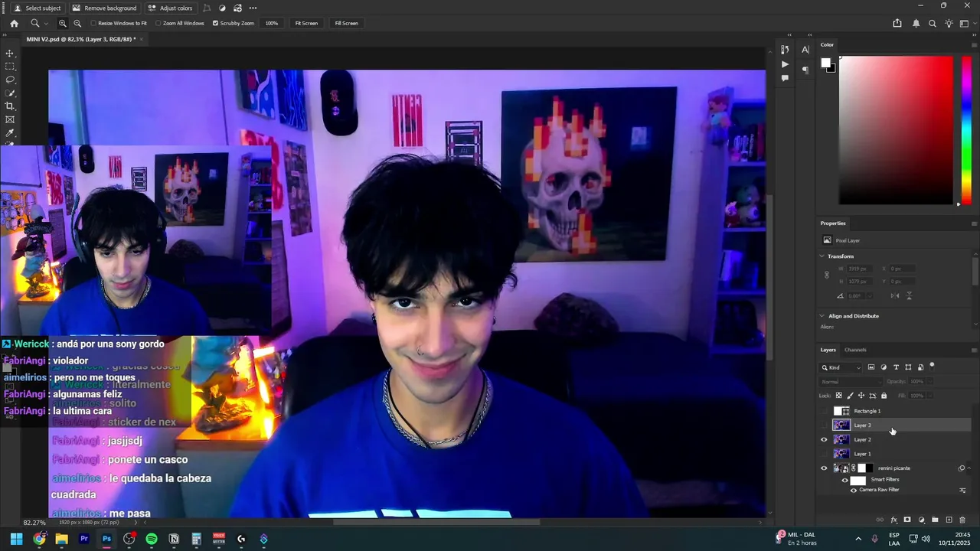Open the Kind filter dropdown
This screenshot has width=980, height=551.
(x=841, y=367)
